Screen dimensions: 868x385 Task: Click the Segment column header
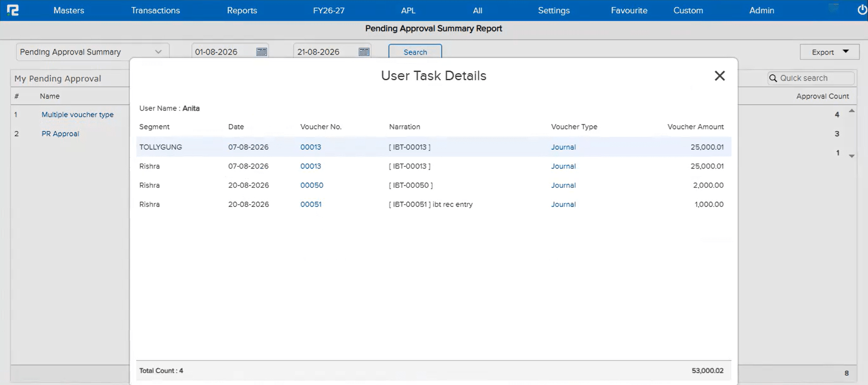tap(154, 127)
